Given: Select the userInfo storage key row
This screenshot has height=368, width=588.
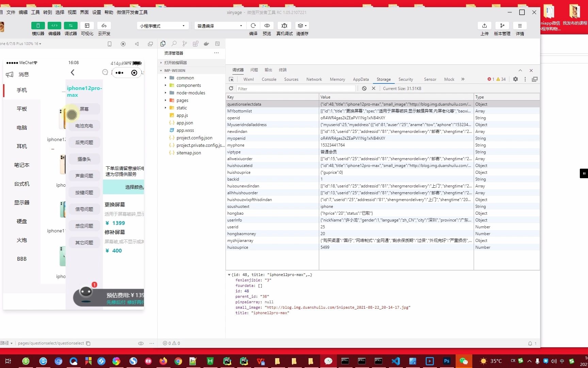Looking at the screenshot, I should click(382, 220).
